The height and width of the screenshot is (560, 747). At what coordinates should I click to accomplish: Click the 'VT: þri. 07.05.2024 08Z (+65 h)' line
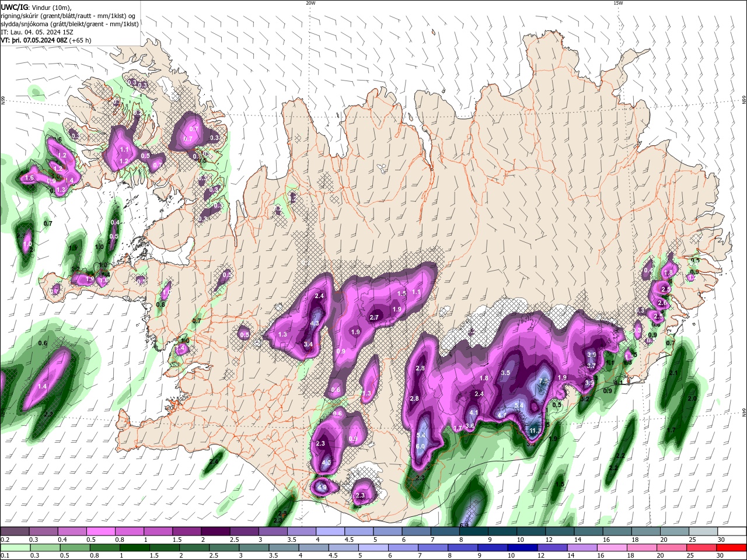click(46, 40)
